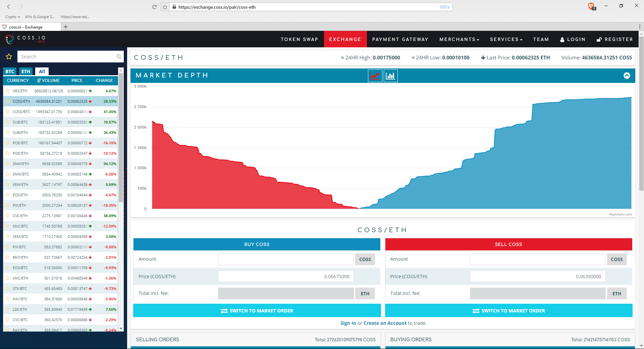Click the Login link
The height and width of the screenshot is (349, 644).
[573, 39]
